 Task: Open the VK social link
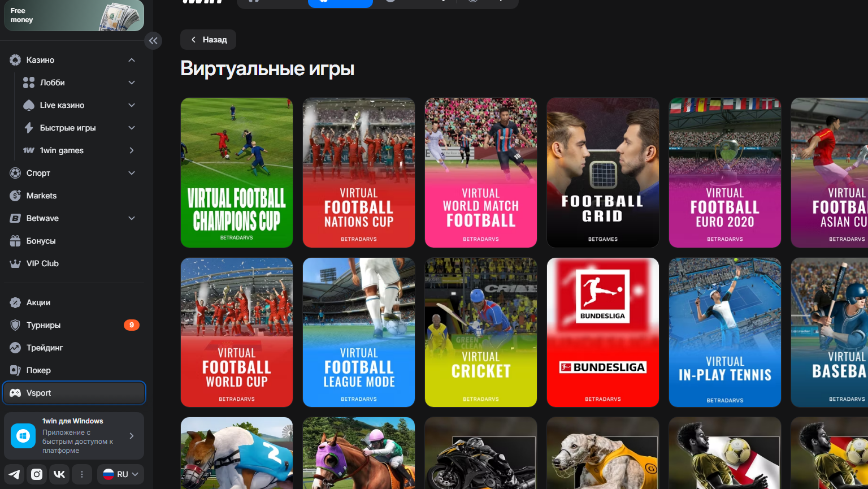tap(59, 474)
